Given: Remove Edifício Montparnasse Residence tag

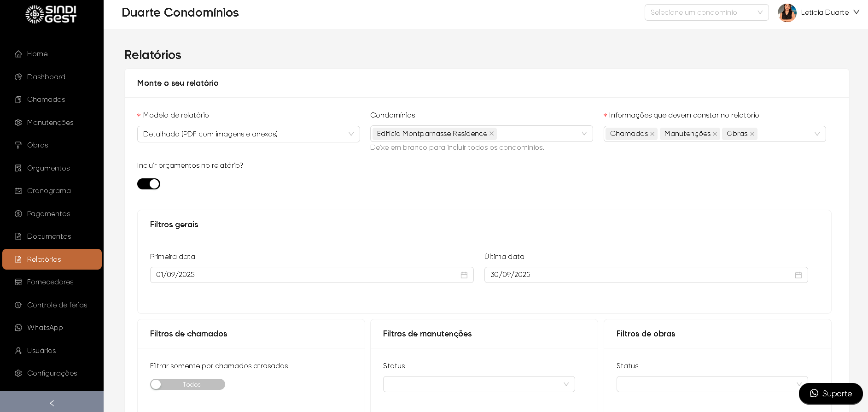Looking at the screenshot, I should pyautogui.click(x=491, y=134).
